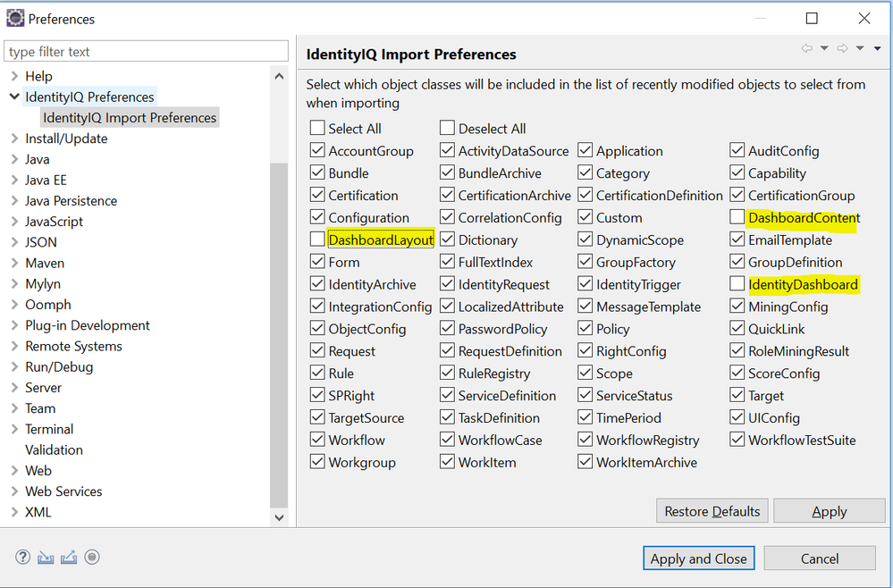Collapse the IdentityIQ Preferences node
893x588 pixels.
(x=14, y=97)
